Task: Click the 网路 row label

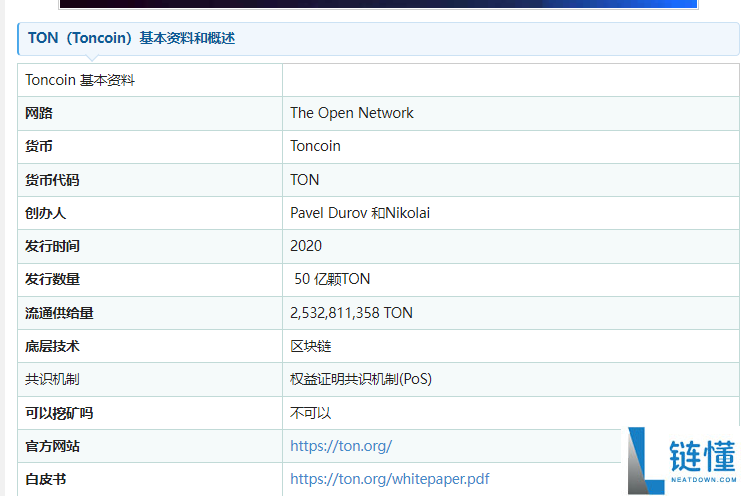Action: [39, 113]
